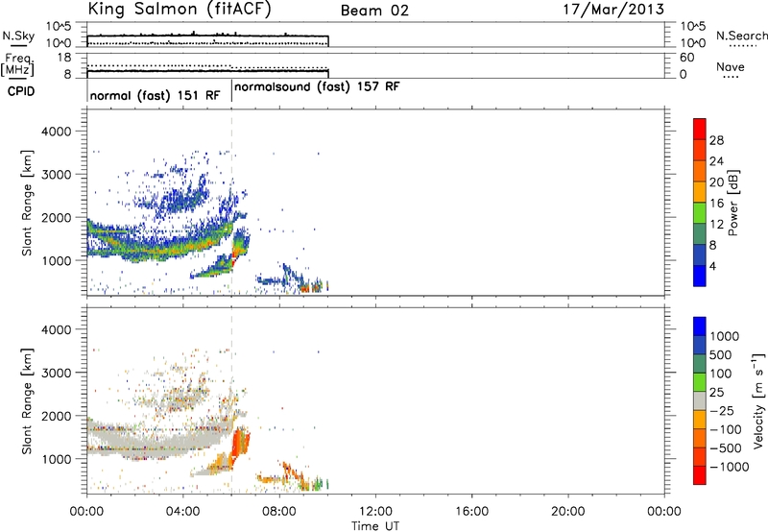Click the 500 tick on velocity colorbar

click(721, 354)
